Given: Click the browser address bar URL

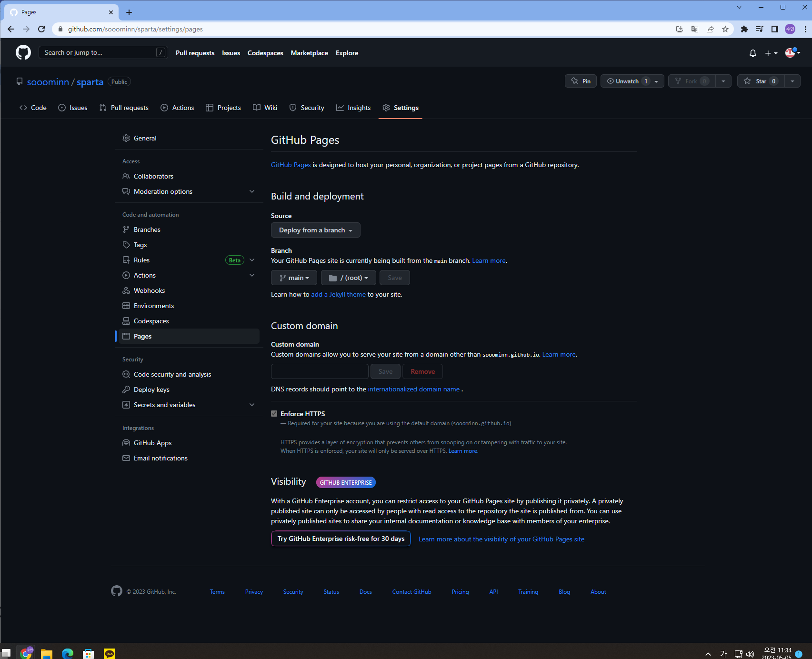Looking at the screenshot, I should point(135,30).
